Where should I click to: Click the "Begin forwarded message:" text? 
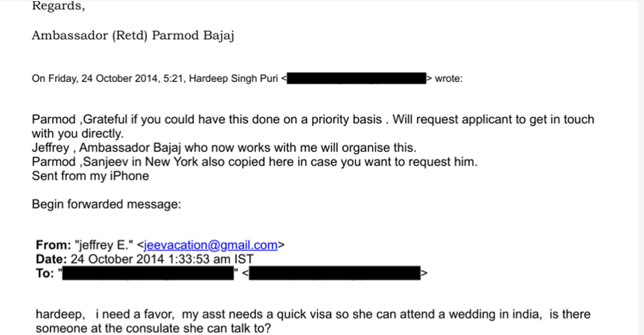(x=106, y=204)
